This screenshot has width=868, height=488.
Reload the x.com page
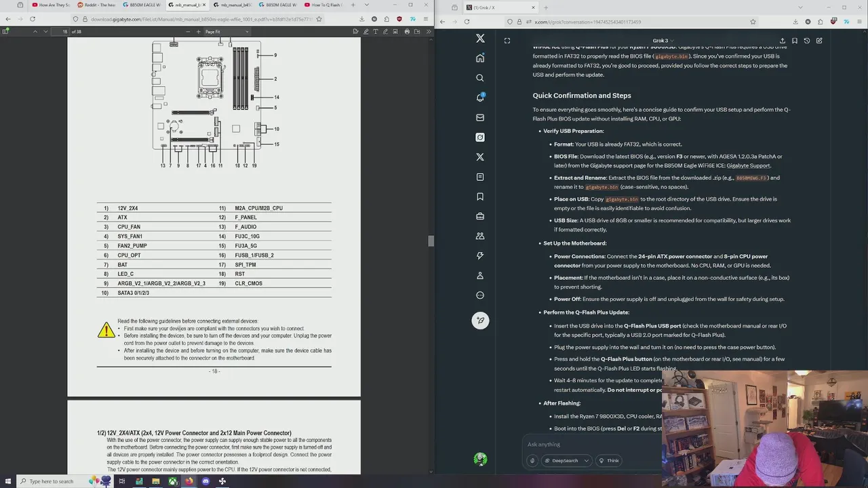point(467,22)
